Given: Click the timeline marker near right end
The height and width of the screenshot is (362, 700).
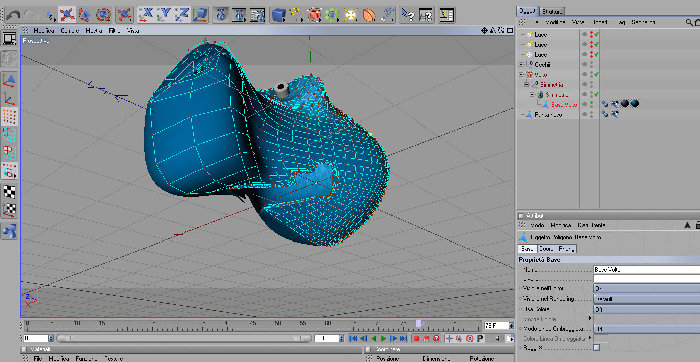Looking at the screenshot, I should coord(419,323).
